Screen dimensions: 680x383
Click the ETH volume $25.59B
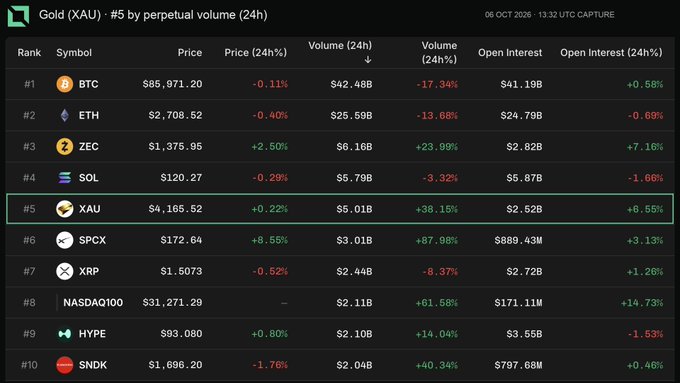[351, 115]
